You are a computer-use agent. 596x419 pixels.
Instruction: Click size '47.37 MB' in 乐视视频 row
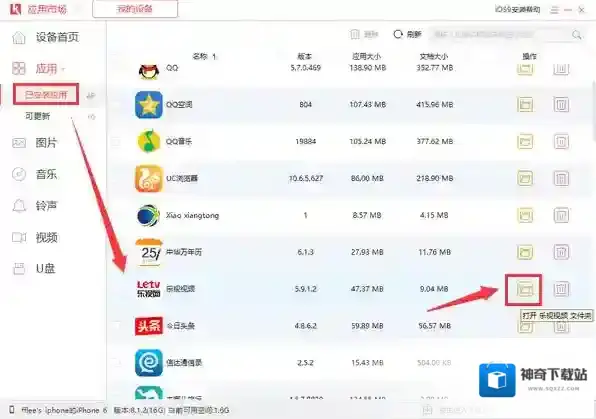click(x=367, y=289)
